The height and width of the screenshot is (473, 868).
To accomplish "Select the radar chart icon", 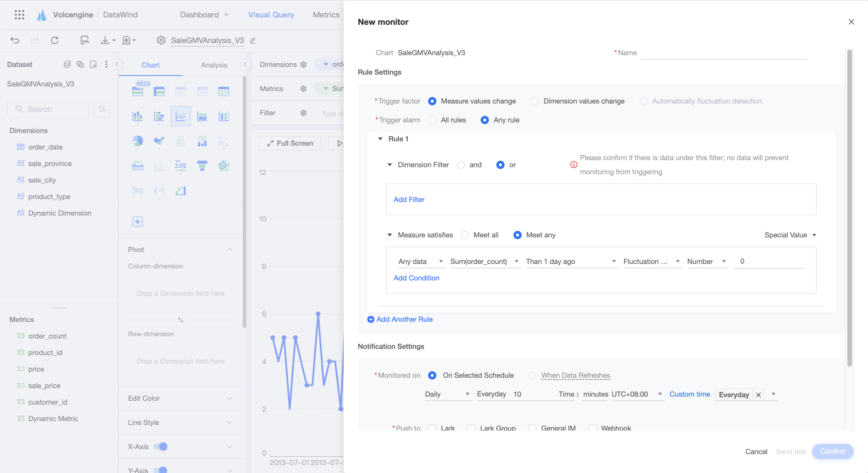I will (224, 165).
